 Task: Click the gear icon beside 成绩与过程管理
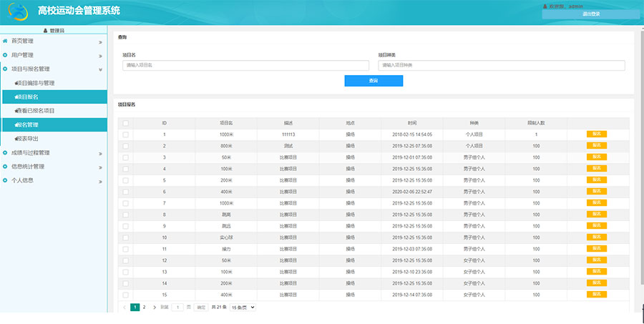[x=5, y=152]
